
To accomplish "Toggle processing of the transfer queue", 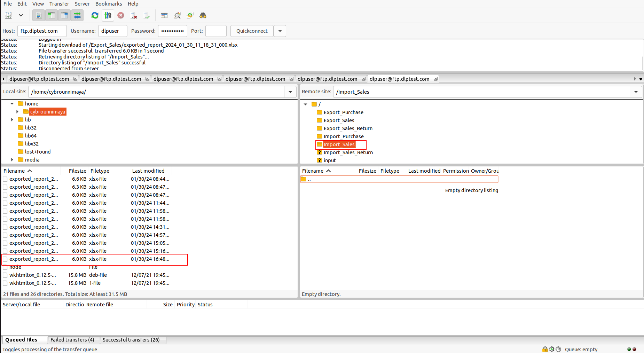I will pos(108,15).
